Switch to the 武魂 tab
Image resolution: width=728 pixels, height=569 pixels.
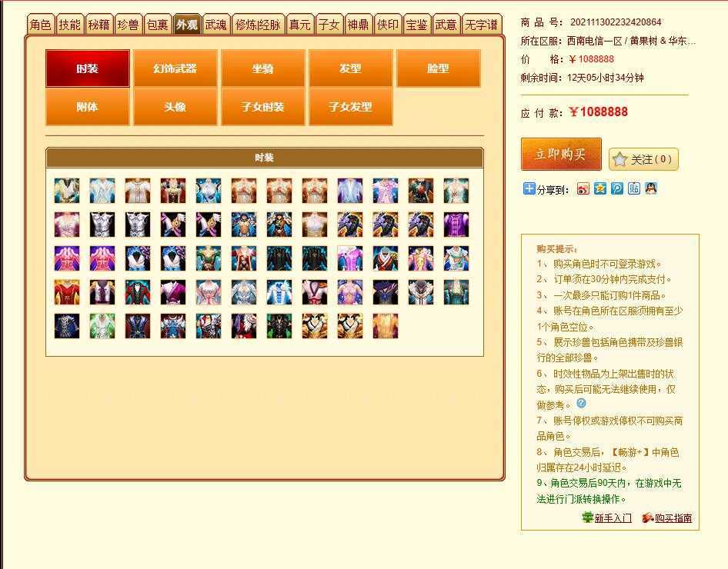click(x=216, y=24)
